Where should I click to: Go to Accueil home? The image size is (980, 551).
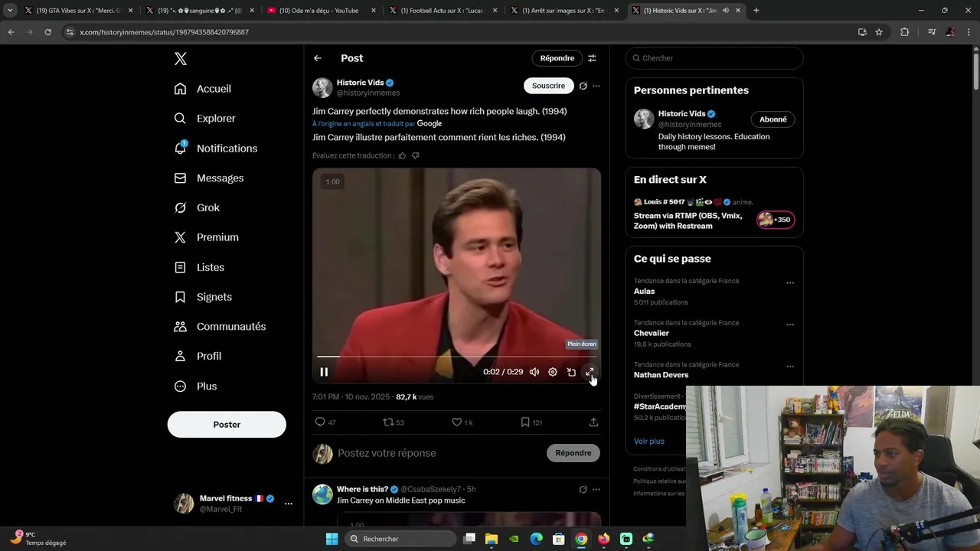203,89
